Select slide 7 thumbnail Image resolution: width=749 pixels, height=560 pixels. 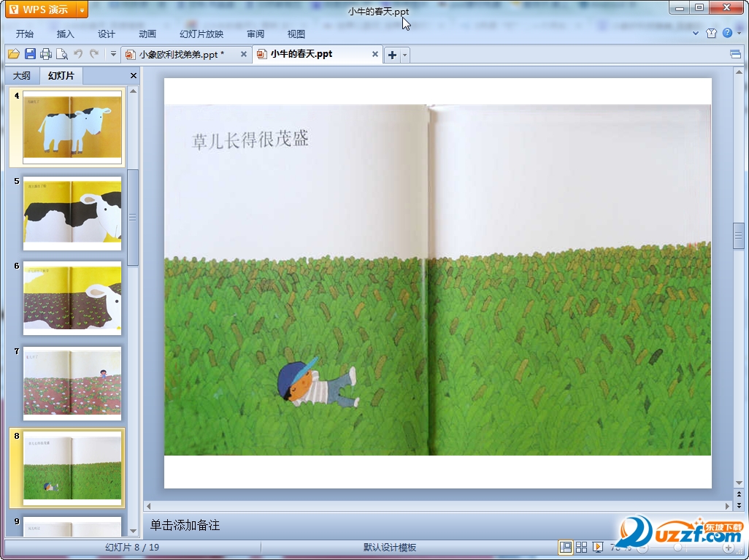point(72,383)
